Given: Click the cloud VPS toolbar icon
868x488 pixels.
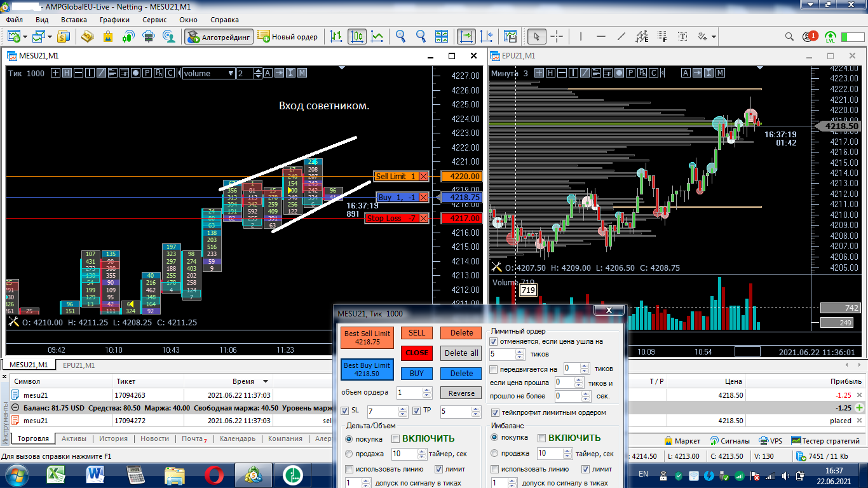Looking at the screenshot, I should pyautogui.click(x=149, y=36).
